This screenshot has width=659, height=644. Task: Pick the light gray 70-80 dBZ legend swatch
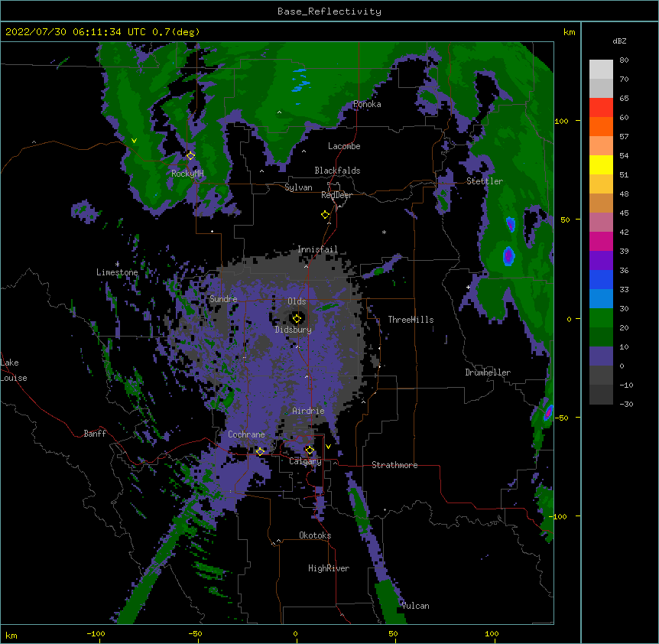click(x=601, y=70)
